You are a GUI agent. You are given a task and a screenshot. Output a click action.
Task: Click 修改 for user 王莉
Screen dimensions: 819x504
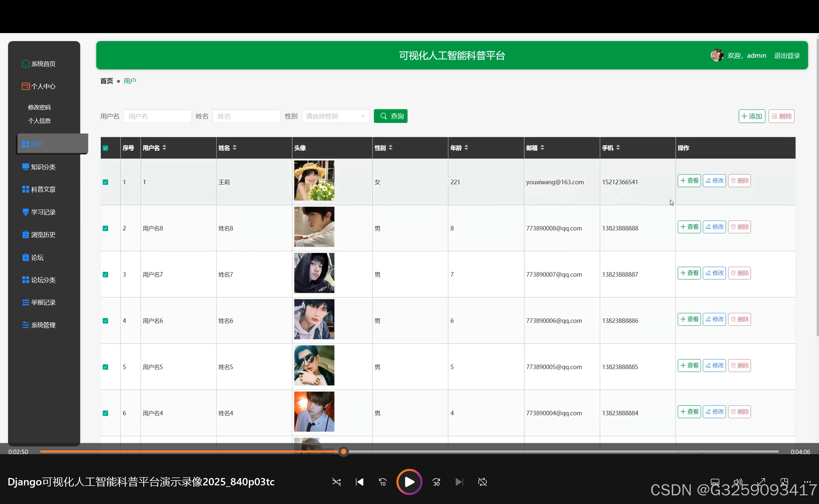point(714,181)
